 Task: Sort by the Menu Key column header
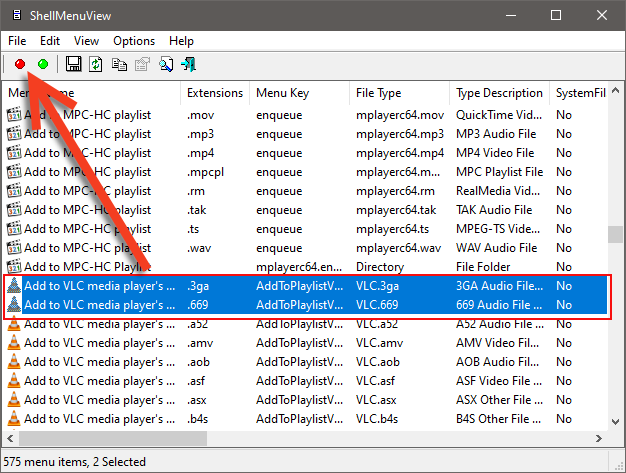[299, 93]
